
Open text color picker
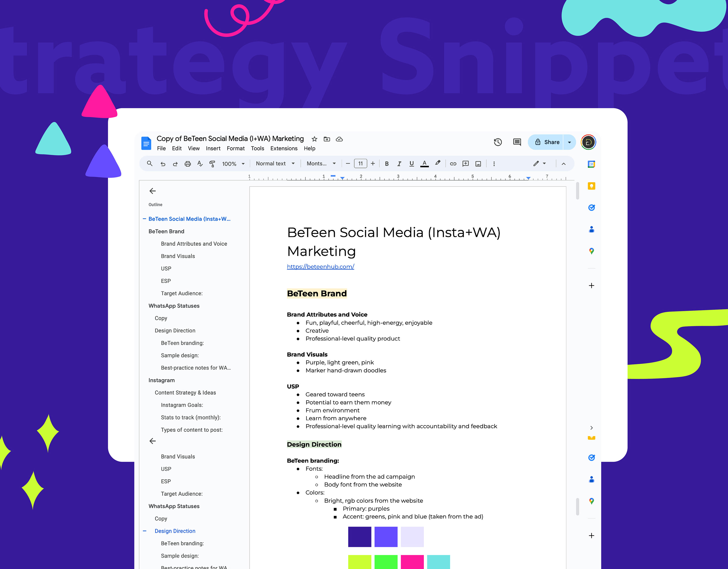(x=424, y=164)
